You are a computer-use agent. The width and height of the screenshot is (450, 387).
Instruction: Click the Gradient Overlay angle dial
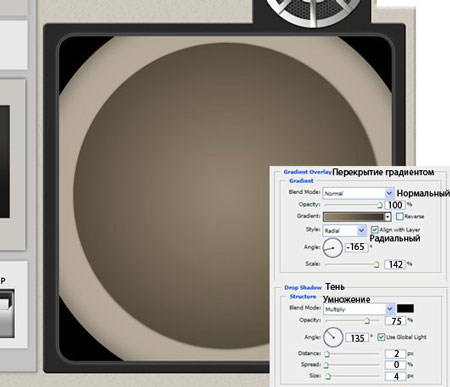pos(333,248)
